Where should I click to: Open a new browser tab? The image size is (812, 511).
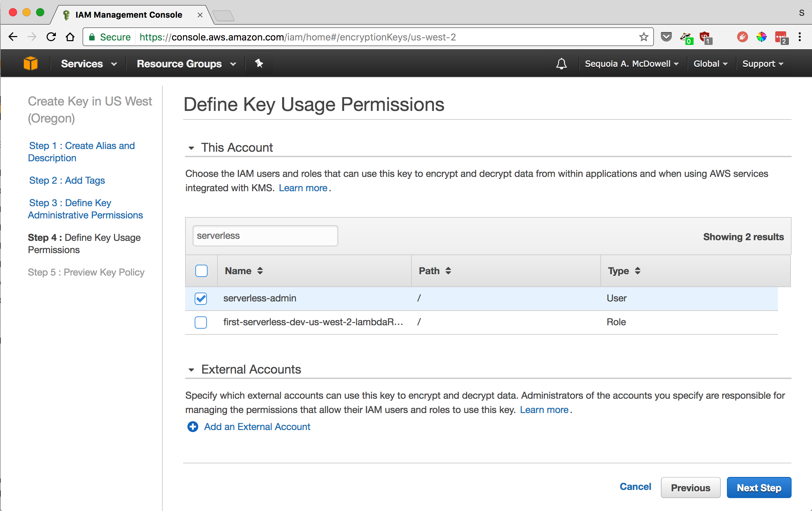(x=223, y=16)
